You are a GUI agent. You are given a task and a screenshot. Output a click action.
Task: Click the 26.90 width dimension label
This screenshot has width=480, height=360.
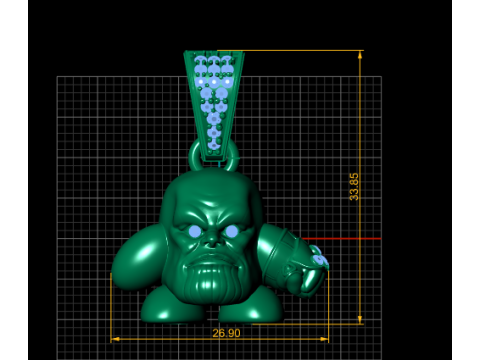pyautogui.click(x=226, y=333)
